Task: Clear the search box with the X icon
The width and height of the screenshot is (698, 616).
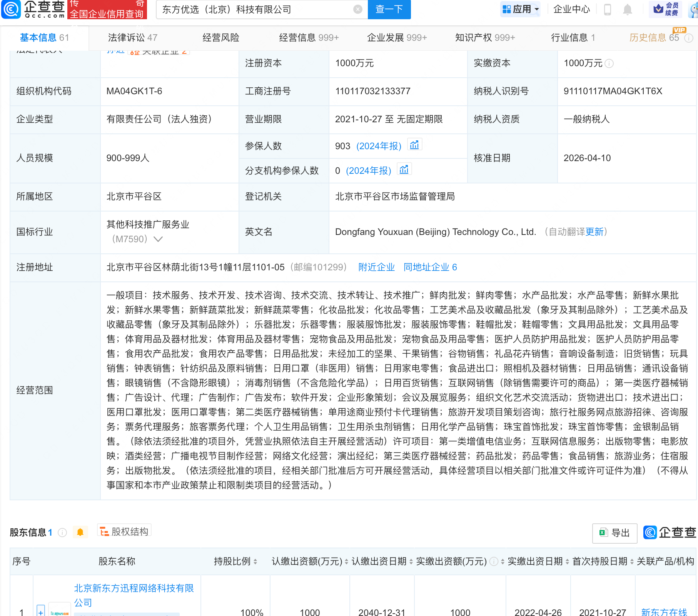Action: [358, 10]
